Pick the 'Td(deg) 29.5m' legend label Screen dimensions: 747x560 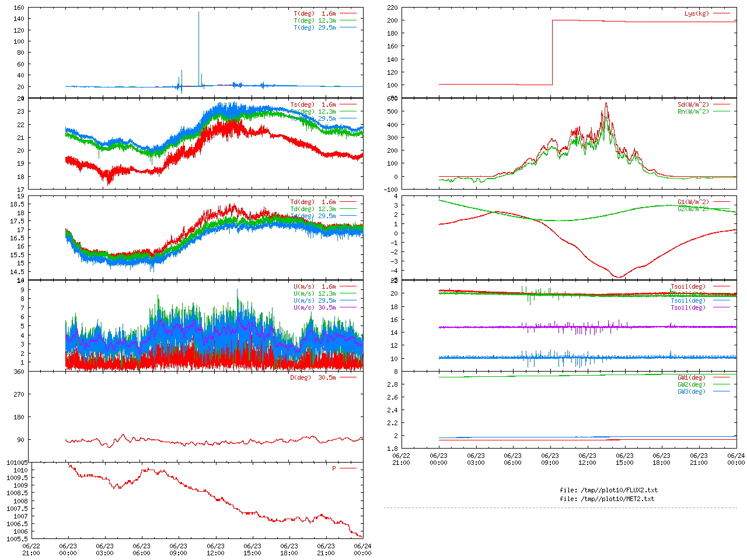313,216
